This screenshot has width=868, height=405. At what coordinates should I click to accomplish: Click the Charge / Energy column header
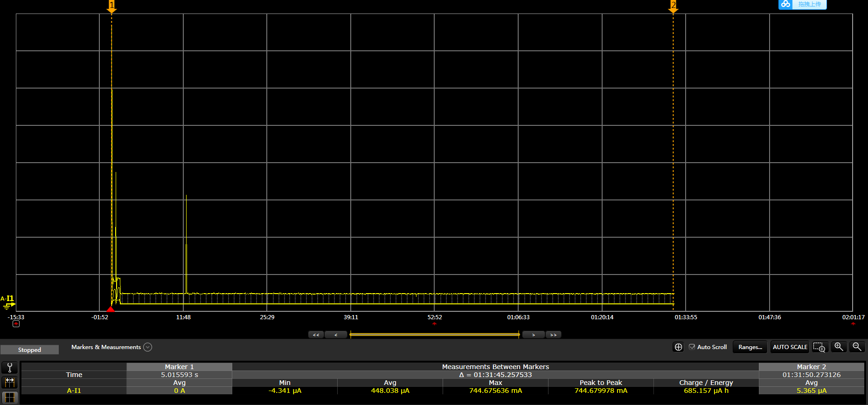click(706, 383)
